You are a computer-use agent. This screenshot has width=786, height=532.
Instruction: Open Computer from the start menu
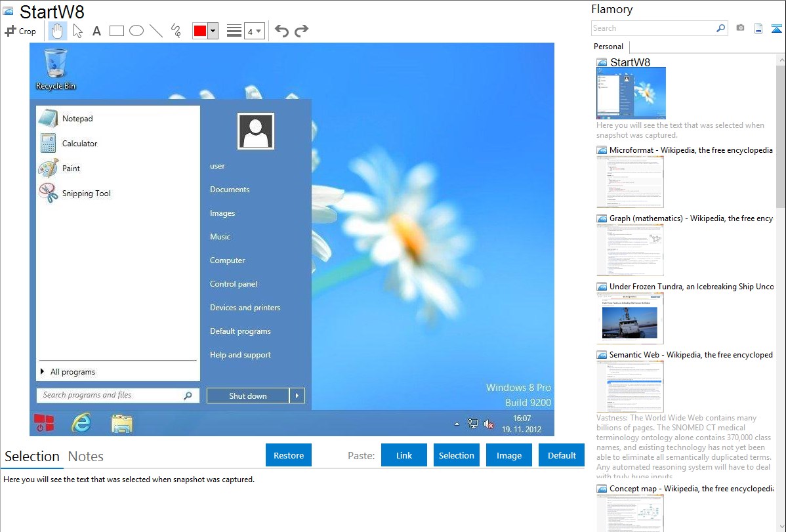[x=228, y=260]
